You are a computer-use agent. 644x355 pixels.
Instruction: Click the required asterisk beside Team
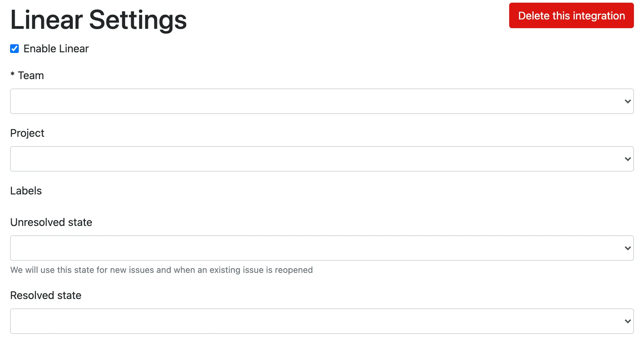point(12,74)
